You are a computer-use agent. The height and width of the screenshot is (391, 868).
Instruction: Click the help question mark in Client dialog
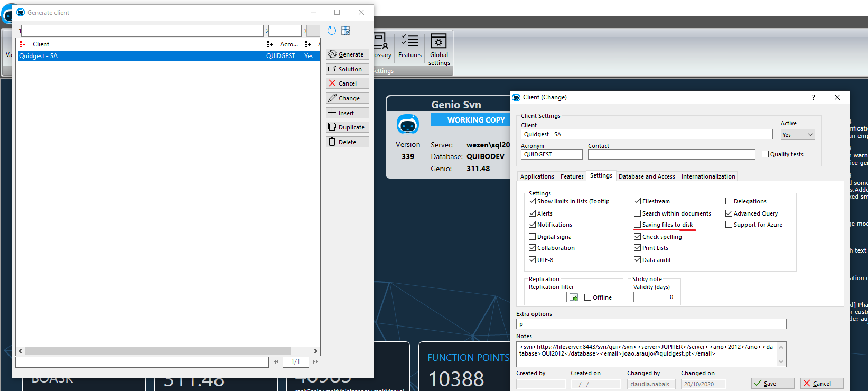[814, 97]
